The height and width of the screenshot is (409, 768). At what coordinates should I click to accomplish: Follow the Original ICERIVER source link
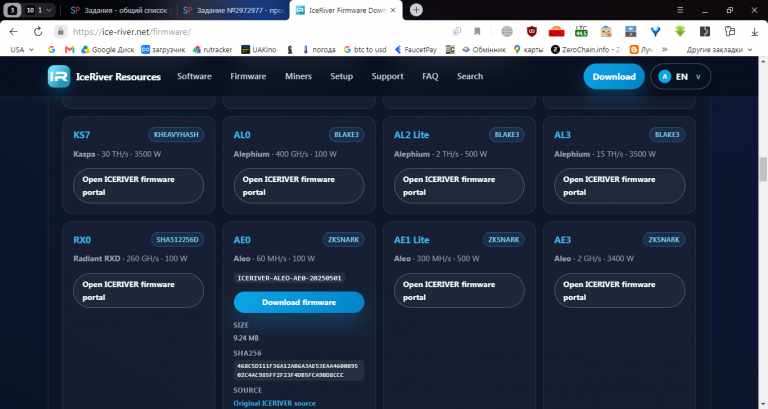pos(274,403)
